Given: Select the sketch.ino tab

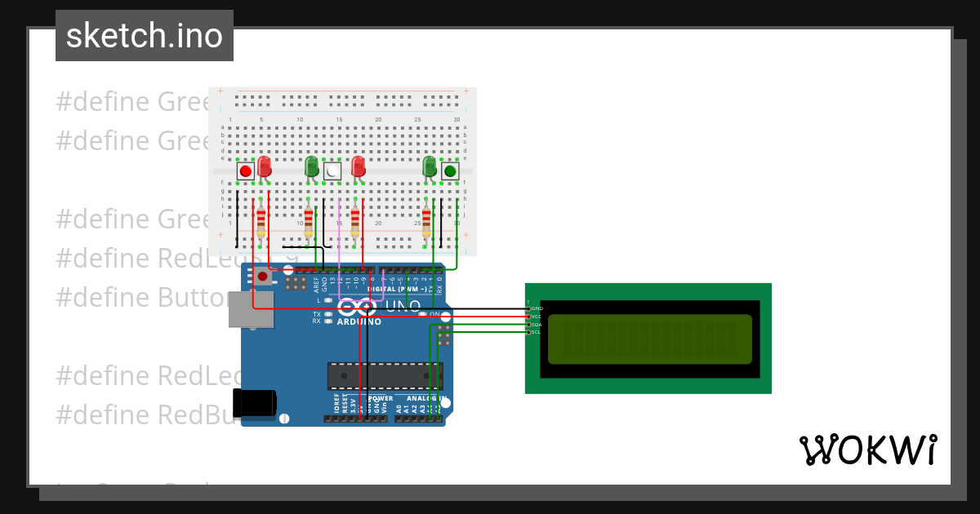Looking at the screenshot, I should [144, 35].
